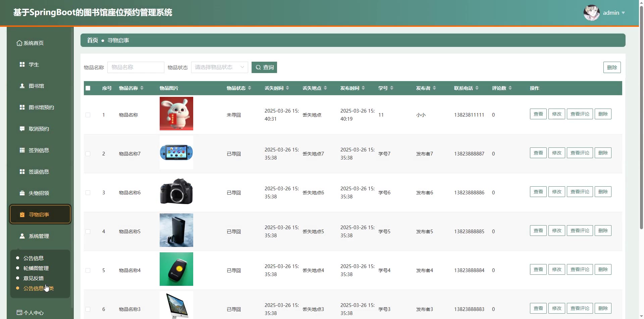Click the 物品名称 search input field
Image resolution: width=644 pixels, height=319 pixels.
coord(136,67)
